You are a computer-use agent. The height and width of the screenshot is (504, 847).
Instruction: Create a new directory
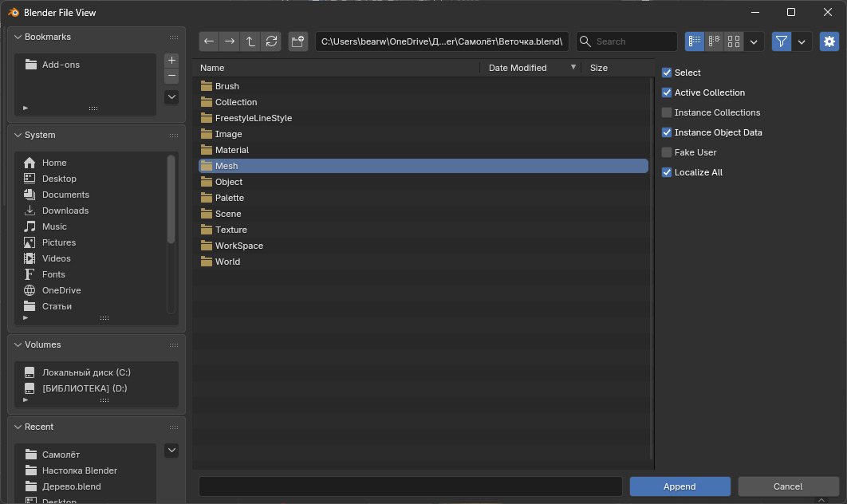click(297, 41)
